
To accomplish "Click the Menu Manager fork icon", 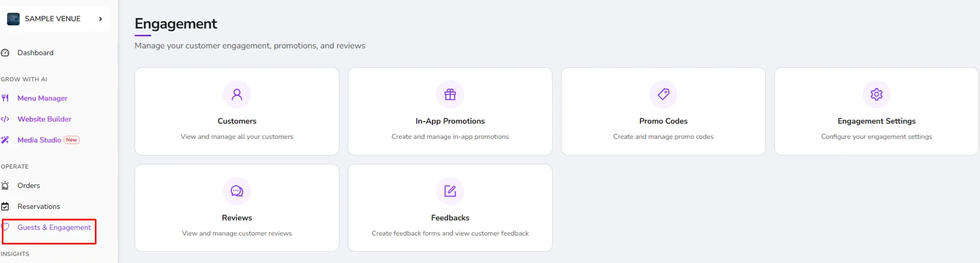I will [x=5, y=98].
